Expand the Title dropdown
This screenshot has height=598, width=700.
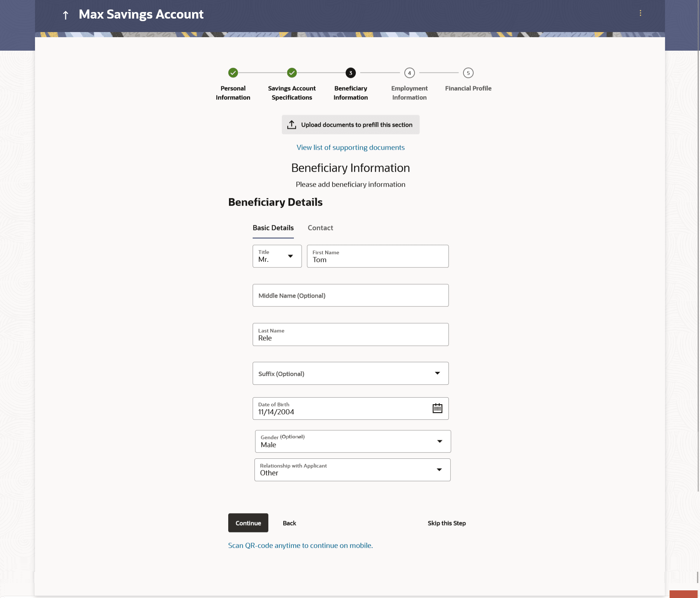pyautogui.click(x=290, y=256)
